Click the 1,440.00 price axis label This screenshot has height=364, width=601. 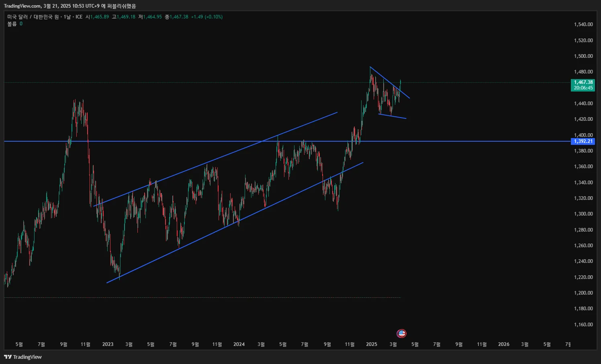[583, 104]
